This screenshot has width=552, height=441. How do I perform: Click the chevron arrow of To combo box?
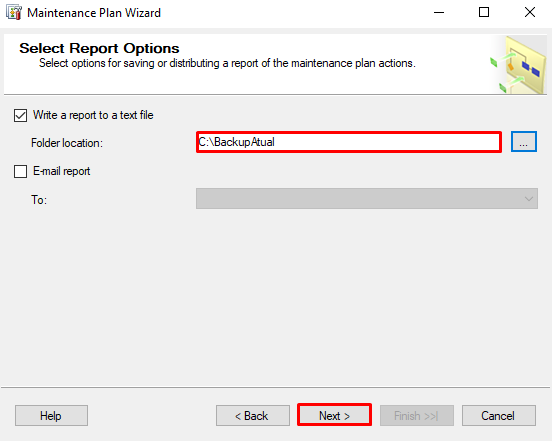(x=528, y=199)
